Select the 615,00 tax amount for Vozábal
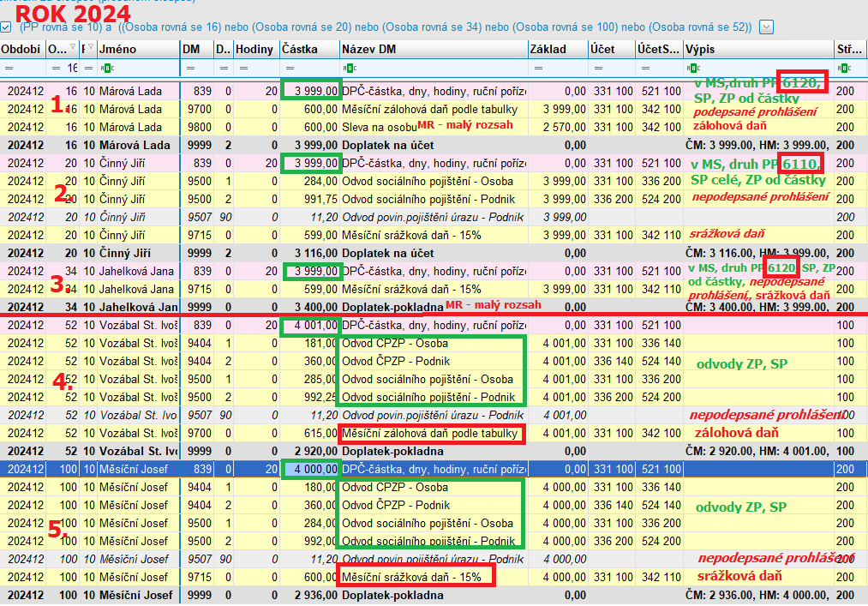 309,433
